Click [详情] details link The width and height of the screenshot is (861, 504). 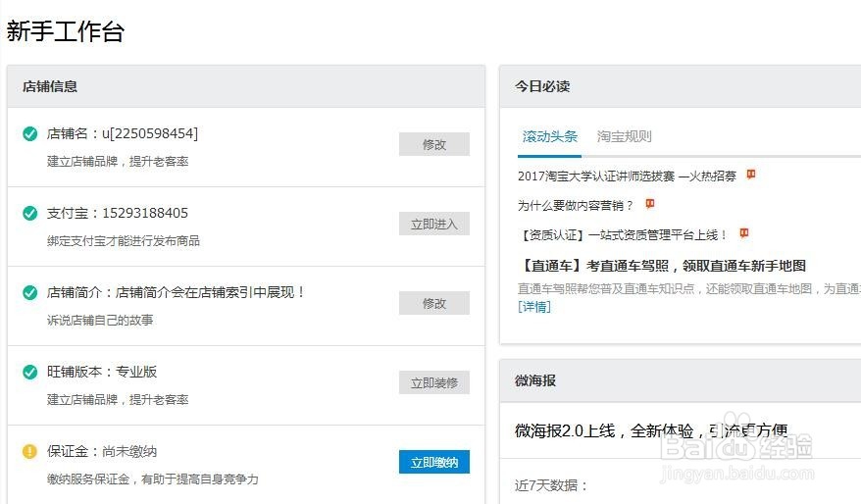534,306
